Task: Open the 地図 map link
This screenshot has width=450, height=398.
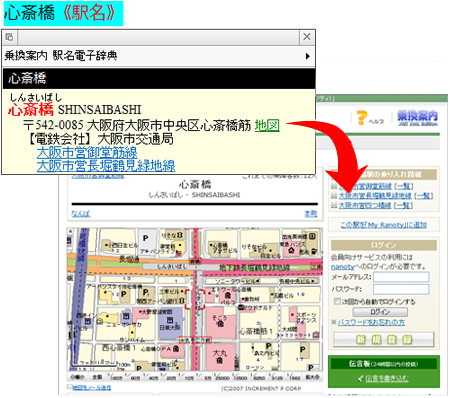Action: [267, 126]
